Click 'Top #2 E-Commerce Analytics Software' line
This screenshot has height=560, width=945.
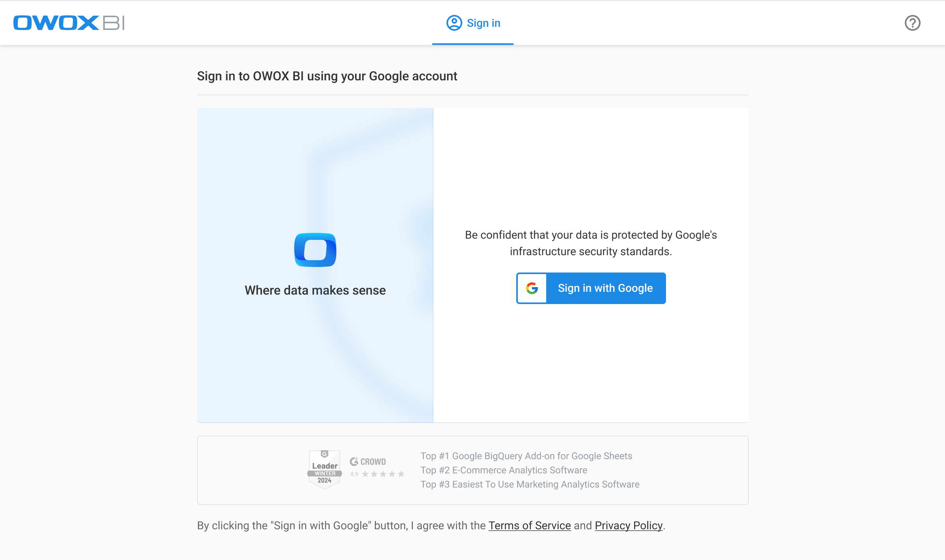click(x=504, y=470)
